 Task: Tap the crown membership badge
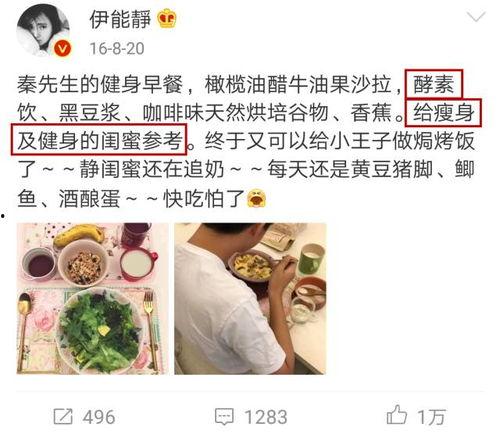pyautogui.click(x=167, y=19)
